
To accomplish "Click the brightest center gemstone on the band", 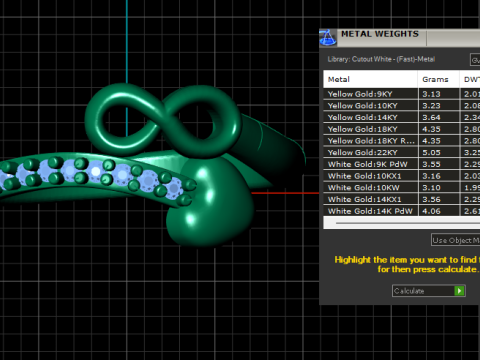I will 96,171.
